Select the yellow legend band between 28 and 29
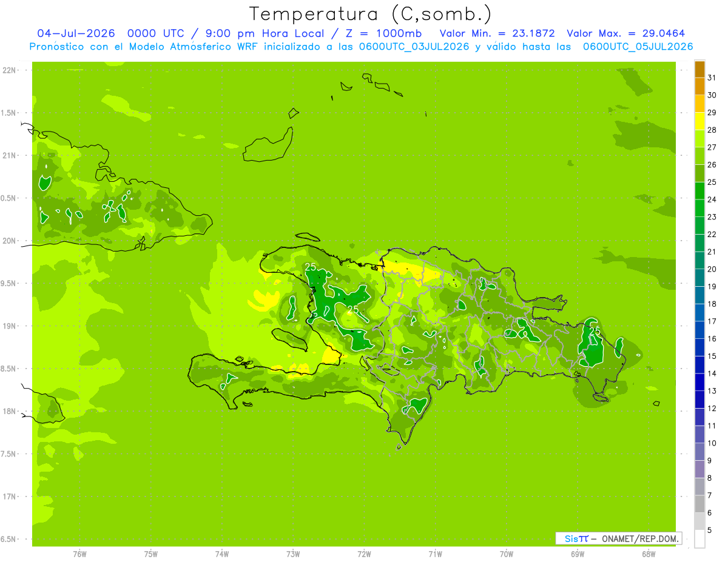The height and width of the screenshot is (562, 728). pos(699,121)
